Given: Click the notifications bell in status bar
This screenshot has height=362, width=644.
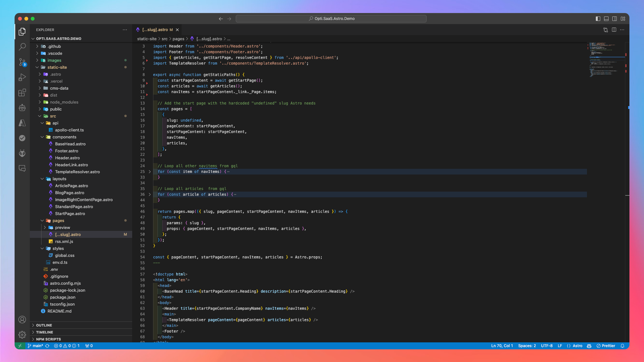Looking at the screenshot, I should [x=622, y=346].
